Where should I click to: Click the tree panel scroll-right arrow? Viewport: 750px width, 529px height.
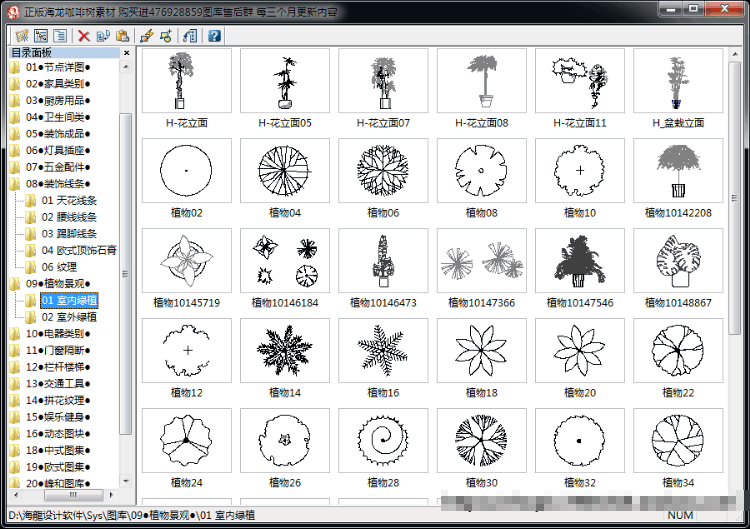click(111, 495)
